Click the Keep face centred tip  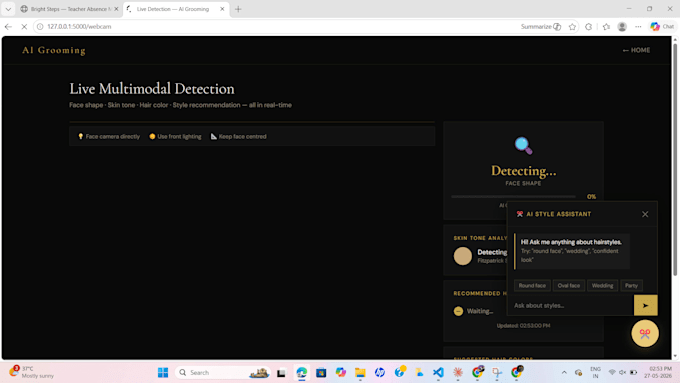239,136
